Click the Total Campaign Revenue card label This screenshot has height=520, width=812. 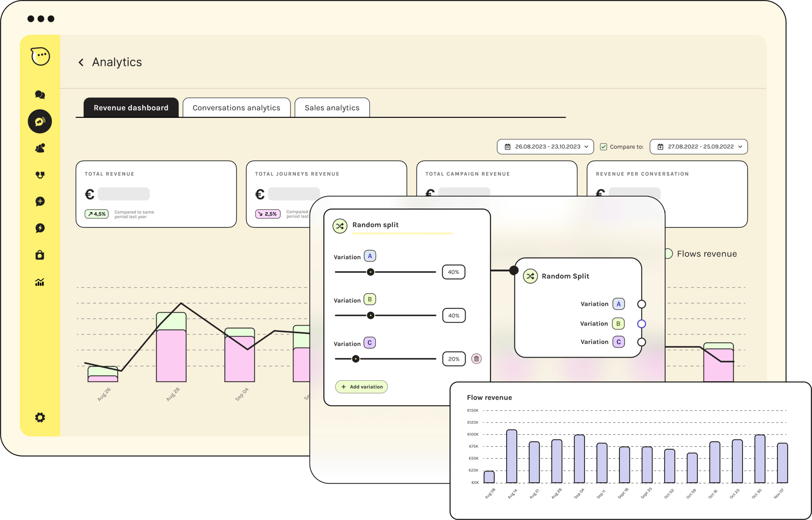(x=467, y=174)
